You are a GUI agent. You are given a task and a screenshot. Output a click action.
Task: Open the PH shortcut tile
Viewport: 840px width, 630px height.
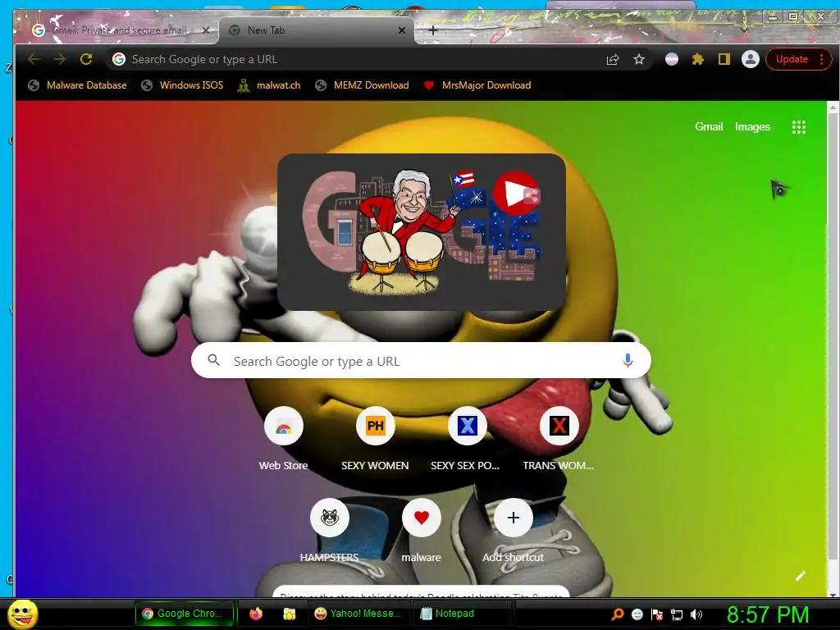coord(376,426)
